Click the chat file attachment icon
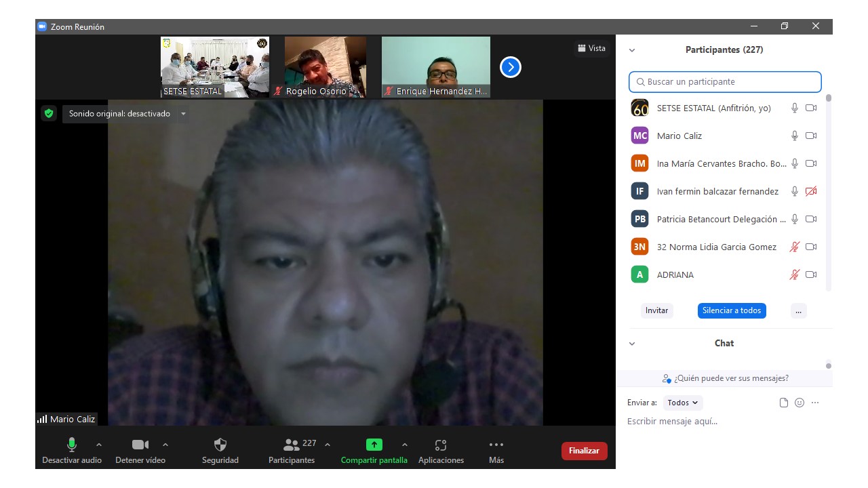 coord(784,403)
